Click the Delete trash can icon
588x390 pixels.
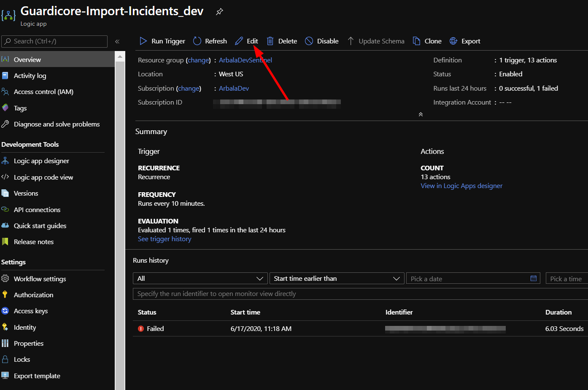270,41
